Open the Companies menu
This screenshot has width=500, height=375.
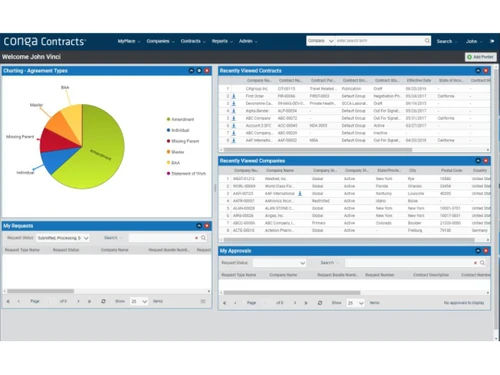(160, 41)
